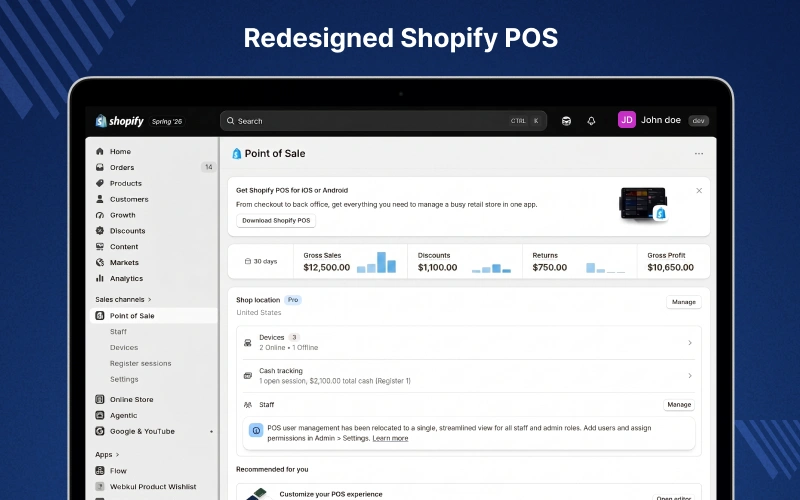Screen dimensions: 800x500
Task: Open Orders via its inbox icon
Action: (99, 167)
